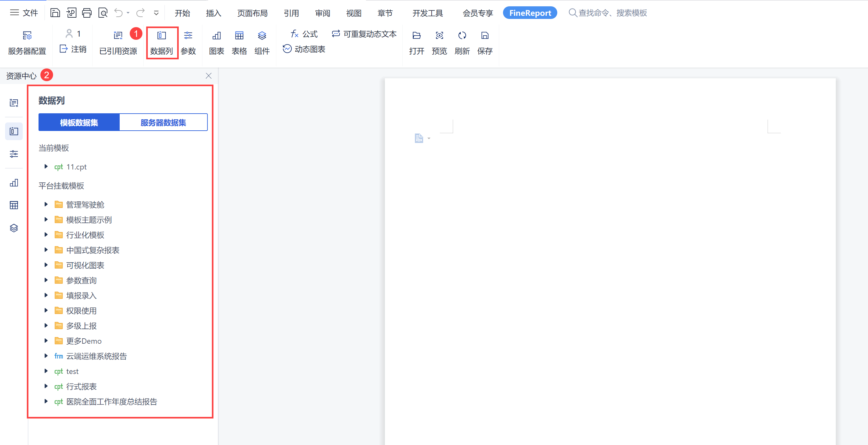Switch to the 页面布局 ribbon tab

coord(252,13)
